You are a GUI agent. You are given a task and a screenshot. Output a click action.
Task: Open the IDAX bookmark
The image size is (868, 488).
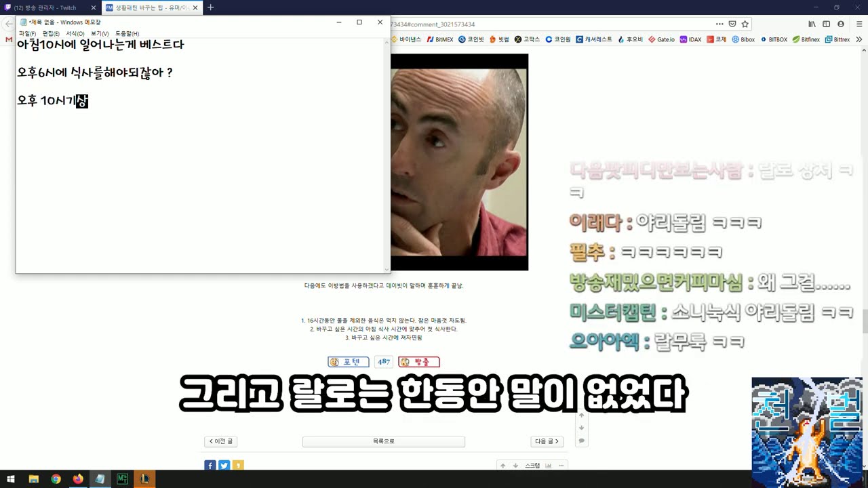[690, 39]
